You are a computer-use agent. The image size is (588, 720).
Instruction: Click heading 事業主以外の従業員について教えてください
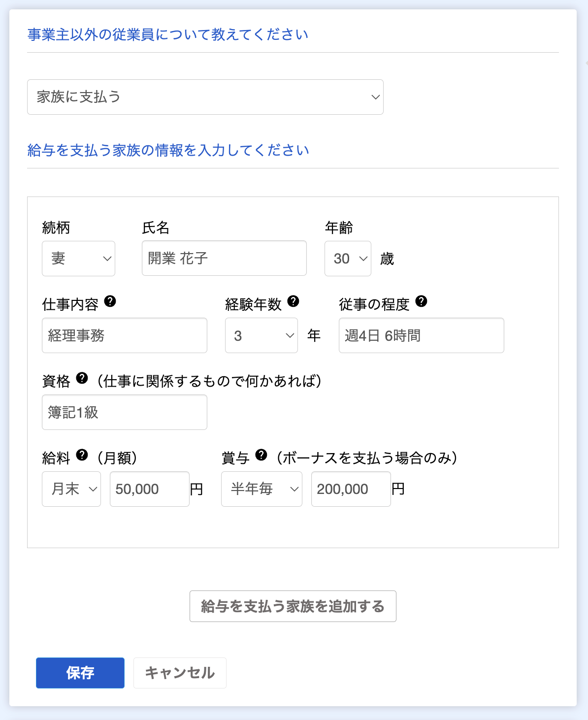(x=168, y=34)
